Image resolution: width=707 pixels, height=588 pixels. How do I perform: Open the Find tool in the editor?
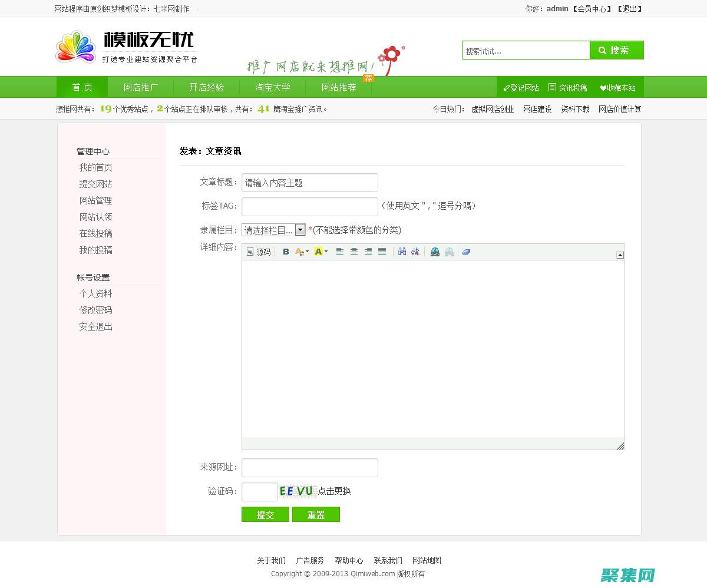(402, 252)
